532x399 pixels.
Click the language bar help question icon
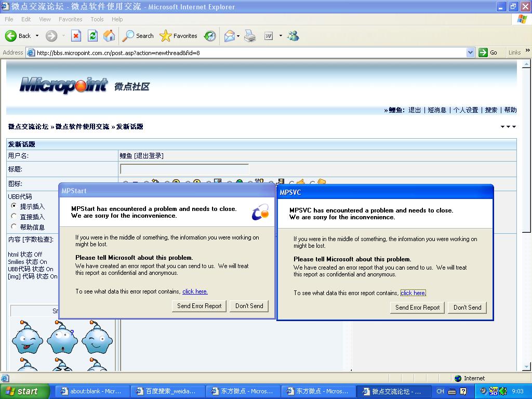click(463, 391)
